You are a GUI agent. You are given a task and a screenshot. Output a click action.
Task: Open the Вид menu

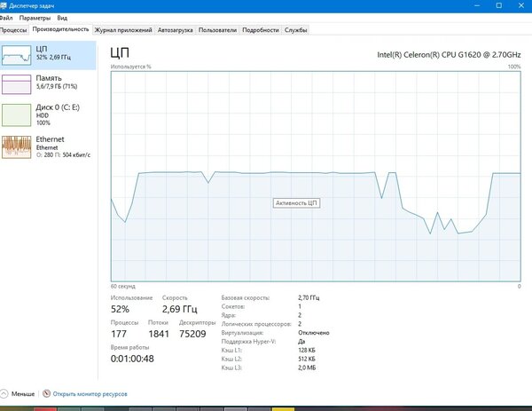click(x=62, y=18)
